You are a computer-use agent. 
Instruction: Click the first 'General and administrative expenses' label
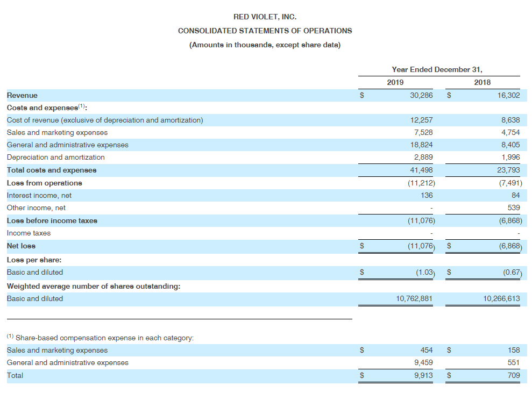[x=68, y=145]
